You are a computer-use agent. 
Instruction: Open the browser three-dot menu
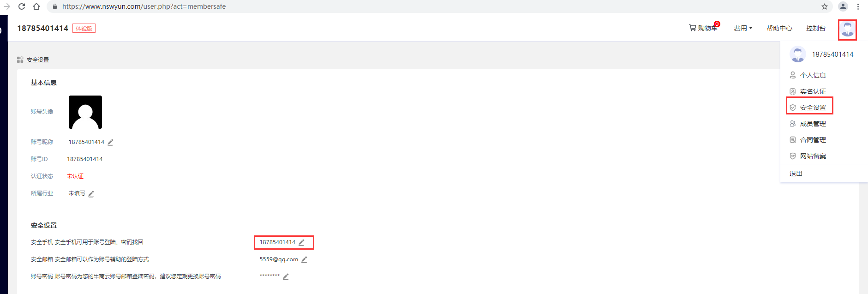[x=858, y=6]
